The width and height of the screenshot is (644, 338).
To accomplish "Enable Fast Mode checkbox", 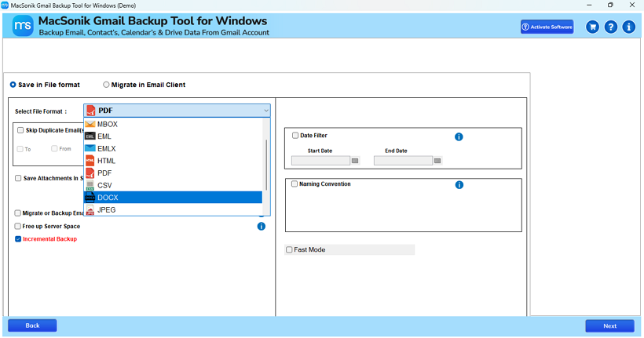I will pos(289,249).
